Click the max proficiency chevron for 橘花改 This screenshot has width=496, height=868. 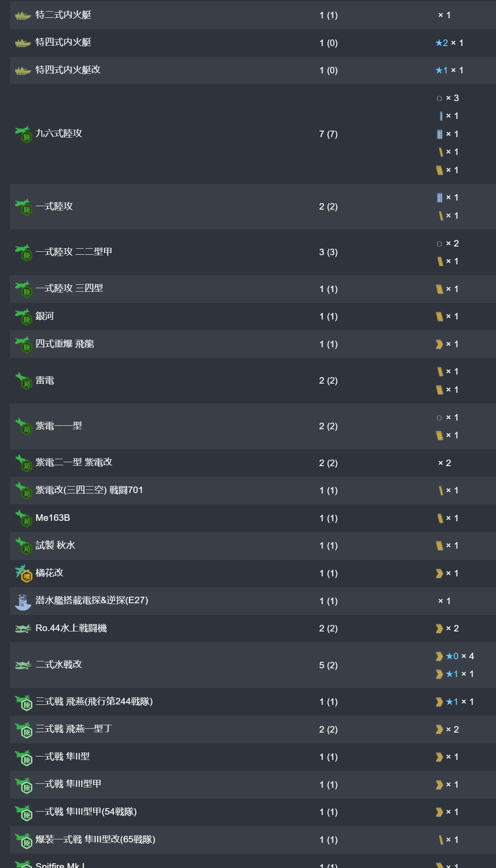point(439,573)
